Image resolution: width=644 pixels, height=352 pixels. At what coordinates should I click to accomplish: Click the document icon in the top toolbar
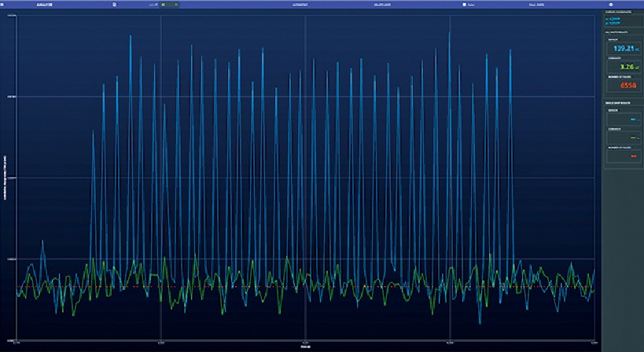[115, 4]
